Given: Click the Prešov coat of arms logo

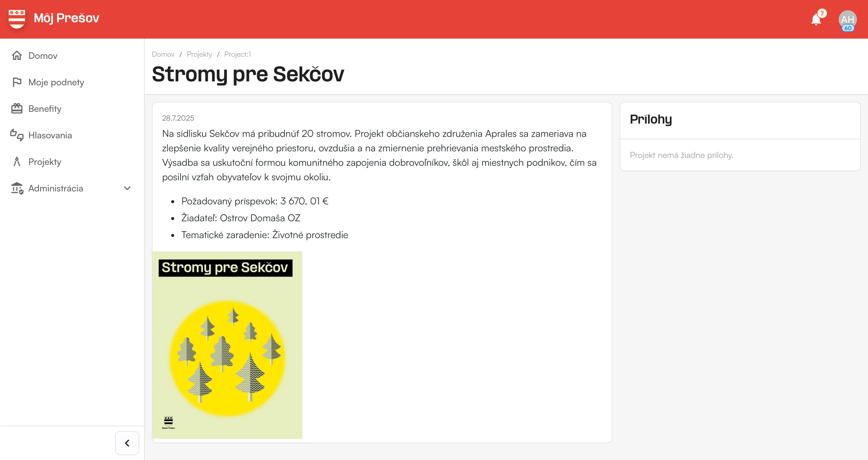Looking at the screenshot, I should (x=17, y=18).
